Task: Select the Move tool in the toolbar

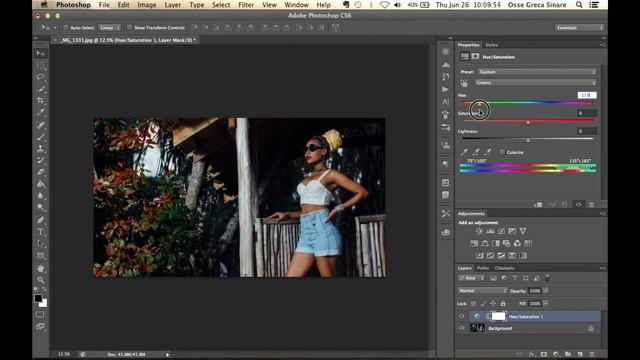Action: [x=40, y=53]
